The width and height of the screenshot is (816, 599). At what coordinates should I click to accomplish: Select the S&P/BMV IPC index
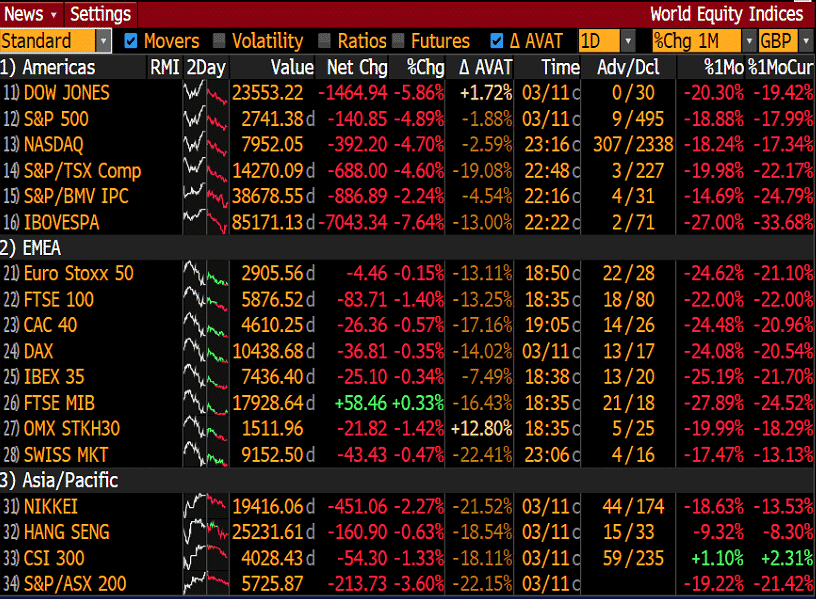[x=76, y=196]
